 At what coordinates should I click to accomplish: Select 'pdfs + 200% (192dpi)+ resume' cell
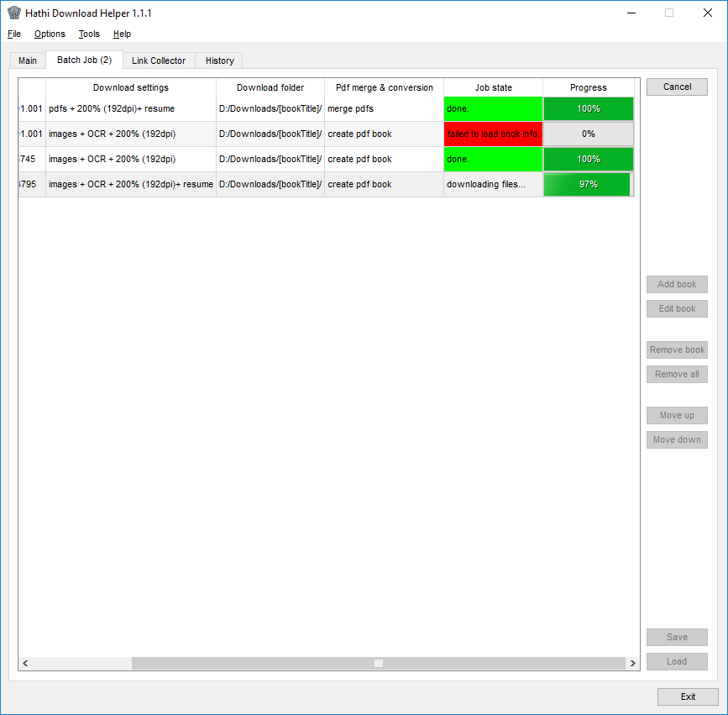(x=131, y=108)
